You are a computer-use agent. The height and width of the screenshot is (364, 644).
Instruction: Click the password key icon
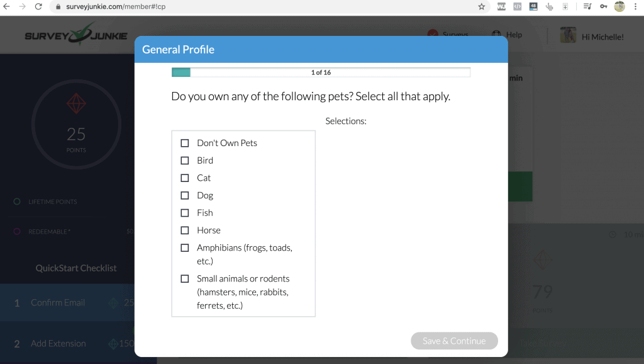tap(604, 7)
